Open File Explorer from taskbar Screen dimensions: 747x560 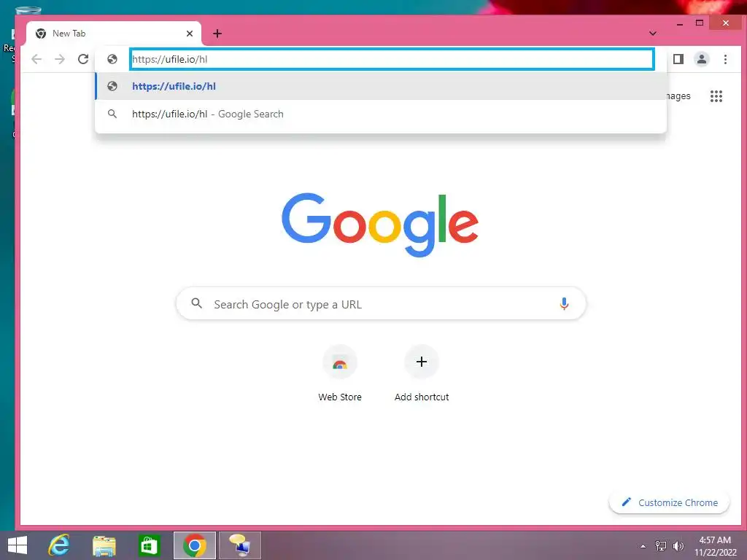tap(104, 545)
